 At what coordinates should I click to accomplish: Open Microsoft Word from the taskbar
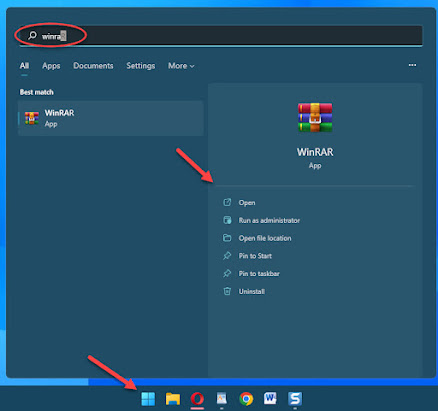point(270,398)
